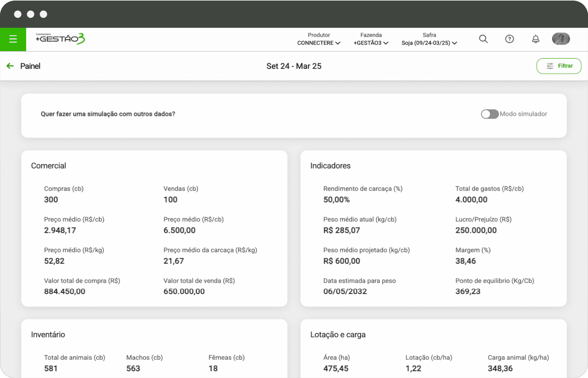Expand the Fazenda +GESTÃO3 dropdown
Screen dimensions: 588x378
[371, 43]
